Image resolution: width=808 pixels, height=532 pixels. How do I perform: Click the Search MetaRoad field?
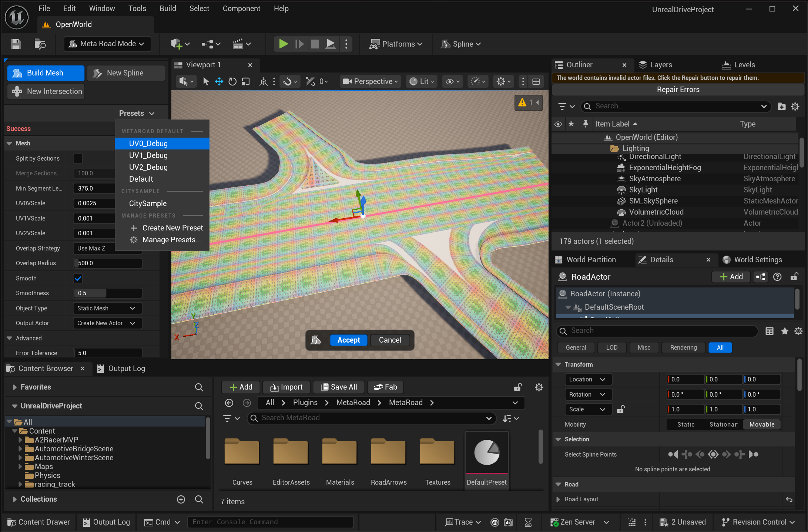click(372, 418)
